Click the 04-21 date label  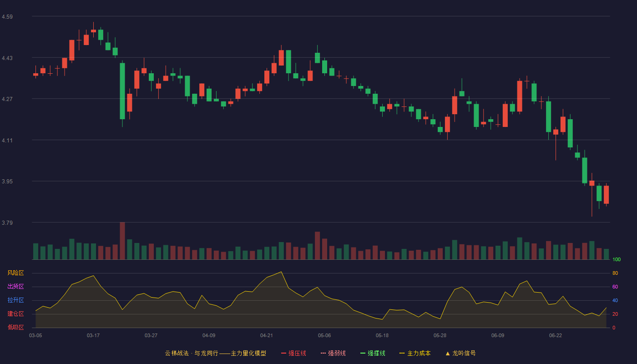(267, 335)
